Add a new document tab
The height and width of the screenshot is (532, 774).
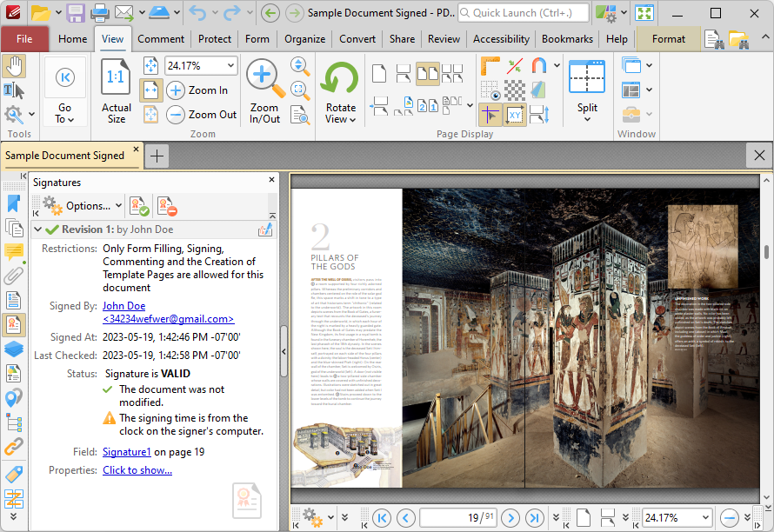tap(157, 156)
